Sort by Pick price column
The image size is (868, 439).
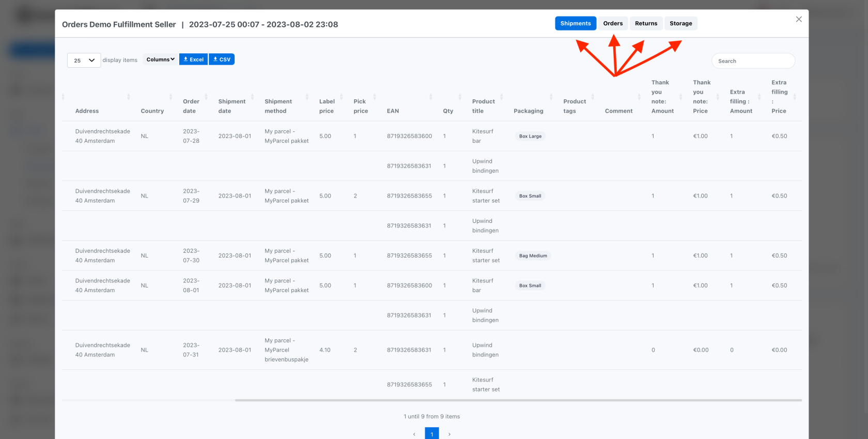pos(361,106)
